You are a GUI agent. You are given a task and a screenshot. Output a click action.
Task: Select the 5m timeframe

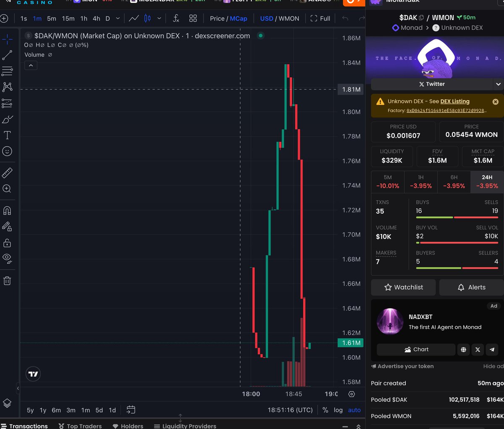52,18
